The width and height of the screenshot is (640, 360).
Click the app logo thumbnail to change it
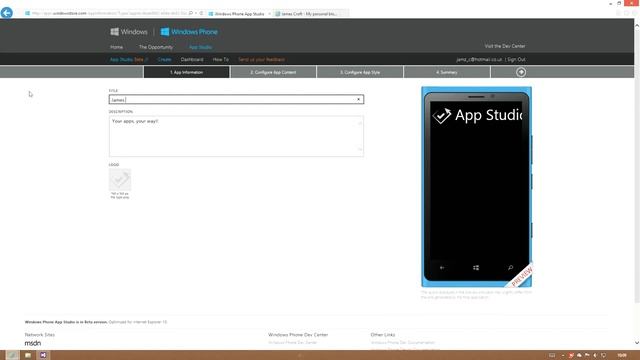tap(120, 179)
